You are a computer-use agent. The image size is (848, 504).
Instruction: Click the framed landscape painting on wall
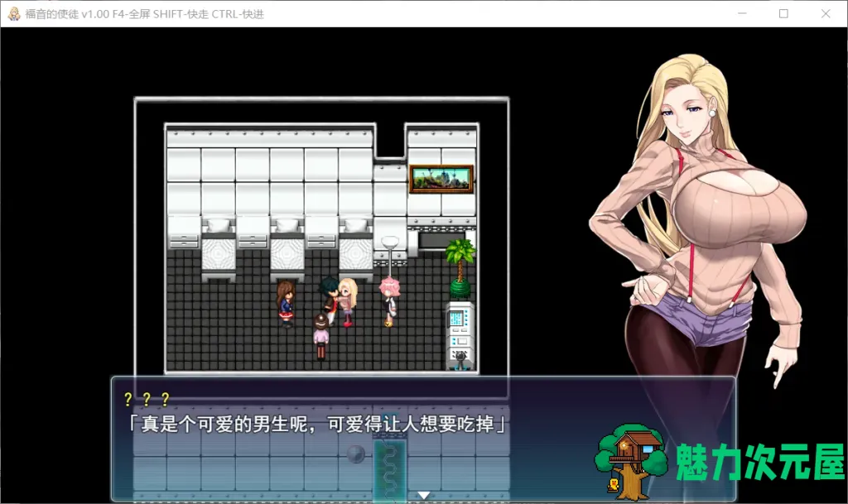coord(441,180)
